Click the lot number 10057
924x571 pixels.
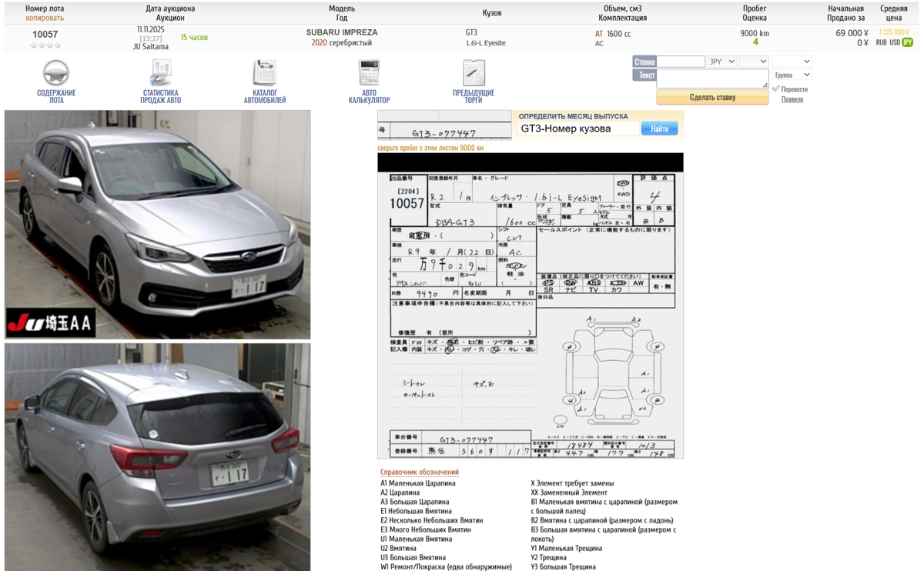[x=45, y=35]
